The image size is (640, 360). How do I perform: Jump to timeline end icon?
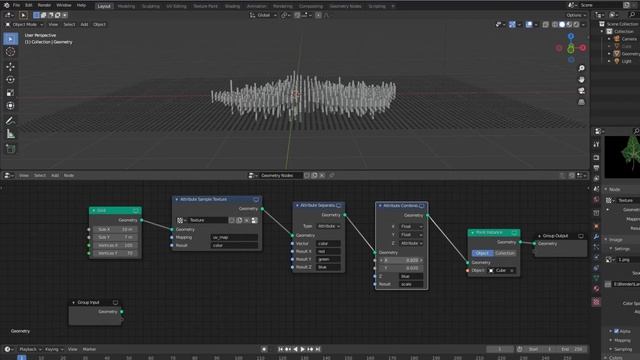pos(318,349)
